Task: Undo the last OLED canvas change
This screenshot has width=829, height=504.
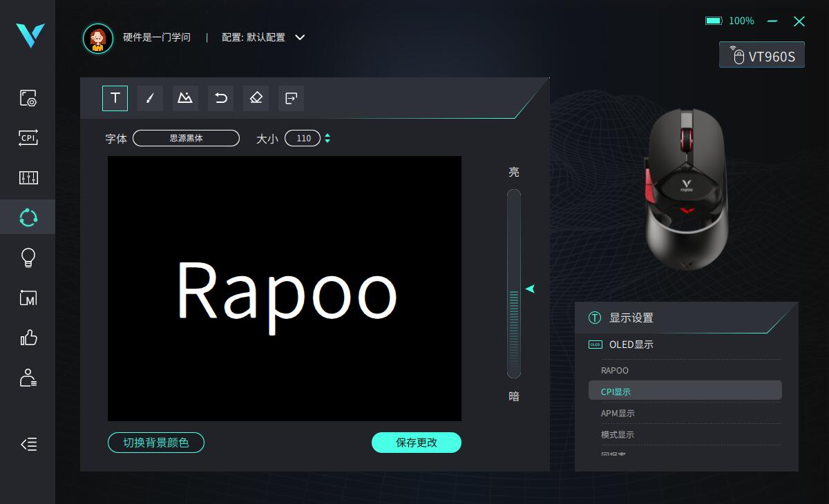Action: click(x=220, y=98)
